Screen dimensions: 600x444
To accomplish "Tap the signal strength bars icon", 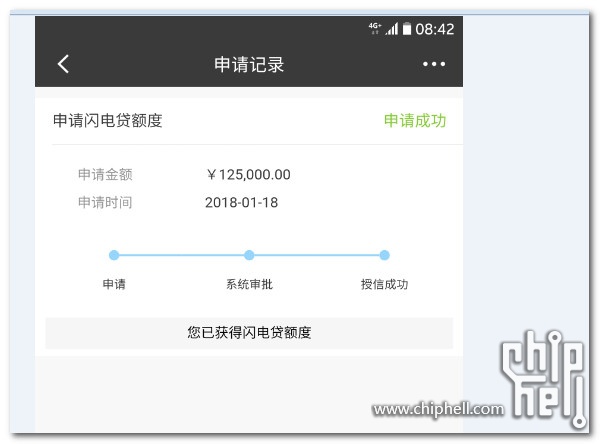I will (392, 29).
